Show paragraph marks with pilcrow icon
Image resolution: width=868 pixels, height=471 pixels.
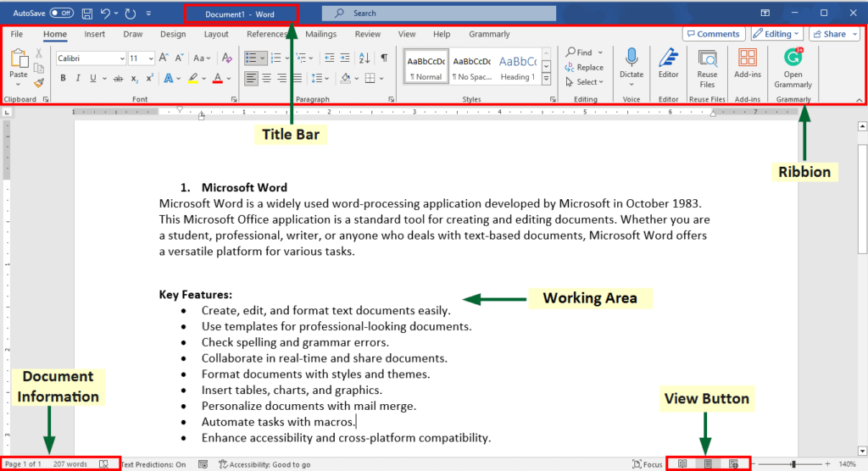(x=384, y=58)
